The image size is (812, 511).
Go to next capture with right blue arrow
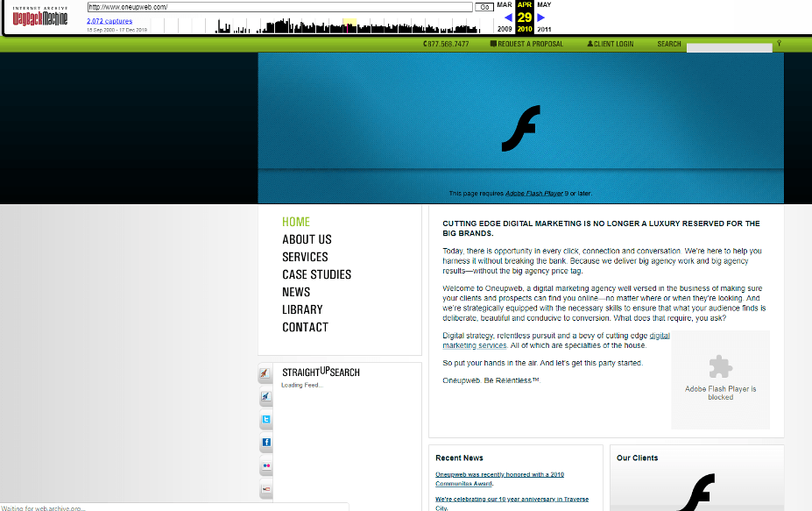541,18
